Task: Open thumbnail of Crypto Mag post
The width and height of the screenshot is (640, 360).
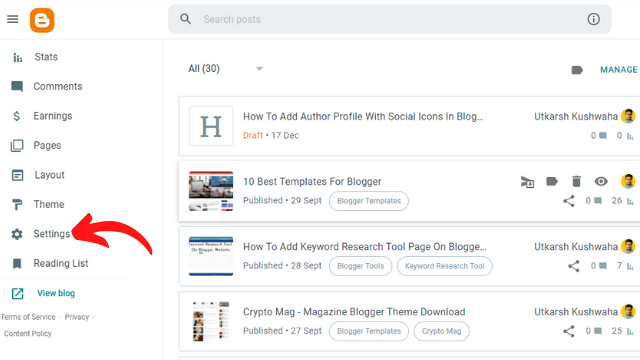Action: 211,321
